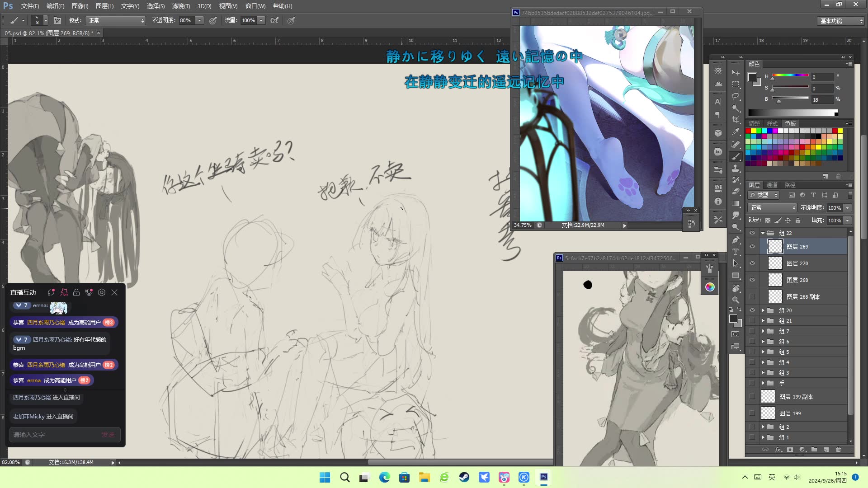The height and width of the screenshot is (488, 868).
Task: Open 滤镜 menu
Action: point(181,6)
